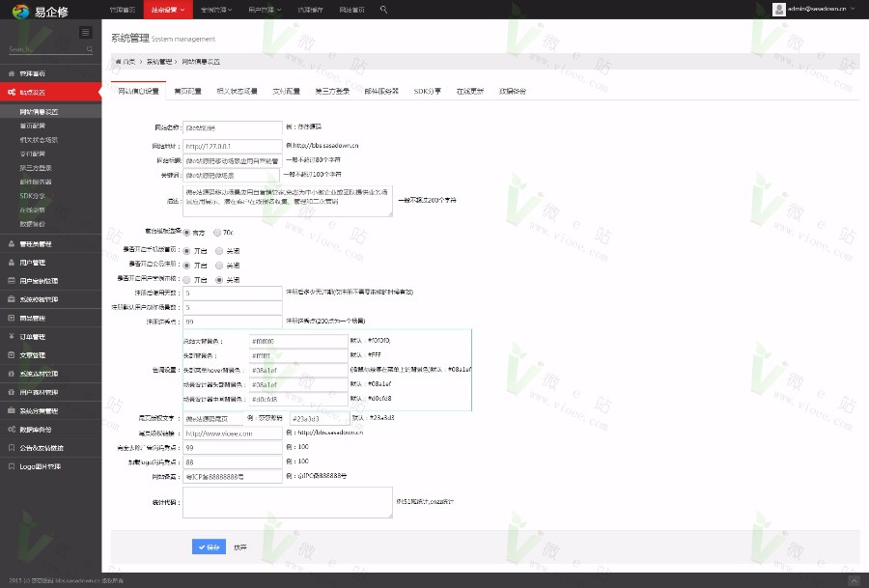Click the user icon beside 用户管理 in sidebar
The height and width of the screenshot is (588, 869).
coord(11,263)
